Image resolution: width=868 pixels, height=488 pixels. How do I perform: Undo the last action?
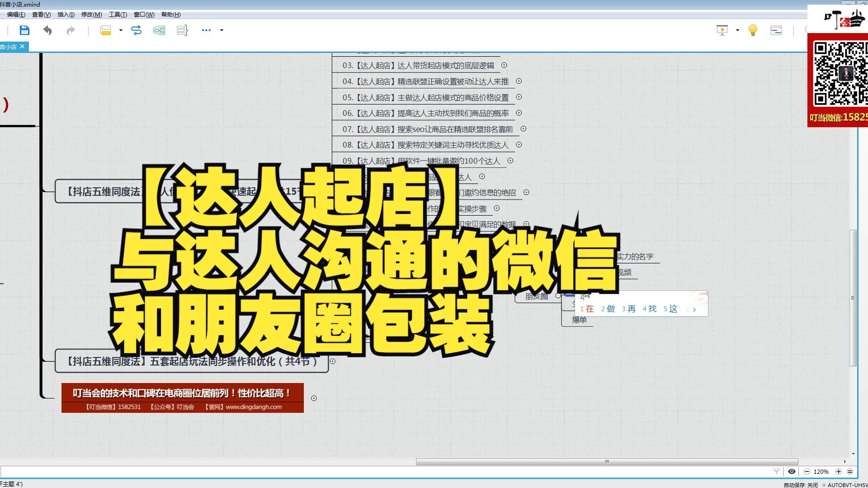[47, 30]
